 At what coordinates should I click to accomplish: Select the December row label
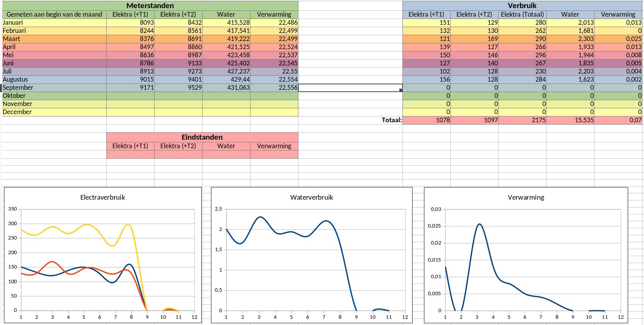tap(54, 112)
